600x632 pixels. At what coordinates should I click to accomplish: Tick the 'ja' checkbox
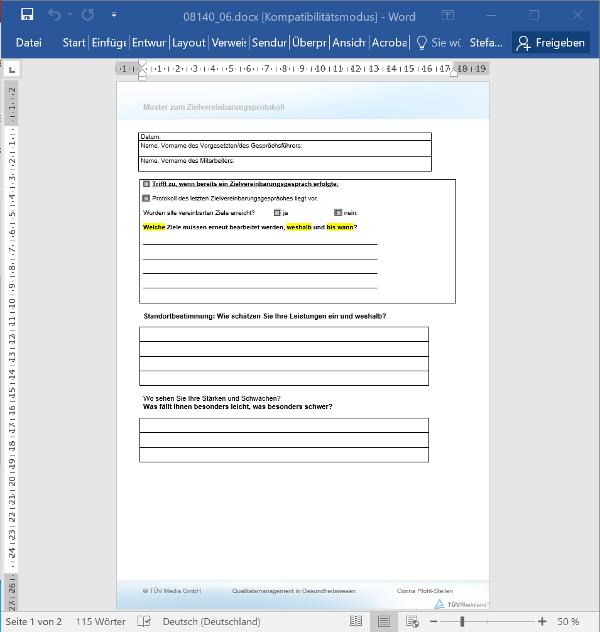[277, 212]
